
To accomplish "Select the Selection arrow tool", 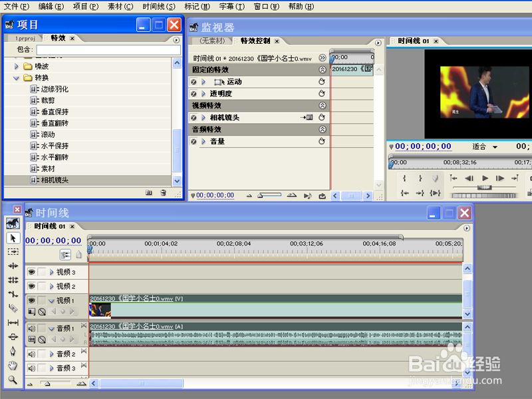I will pos(13,238).
